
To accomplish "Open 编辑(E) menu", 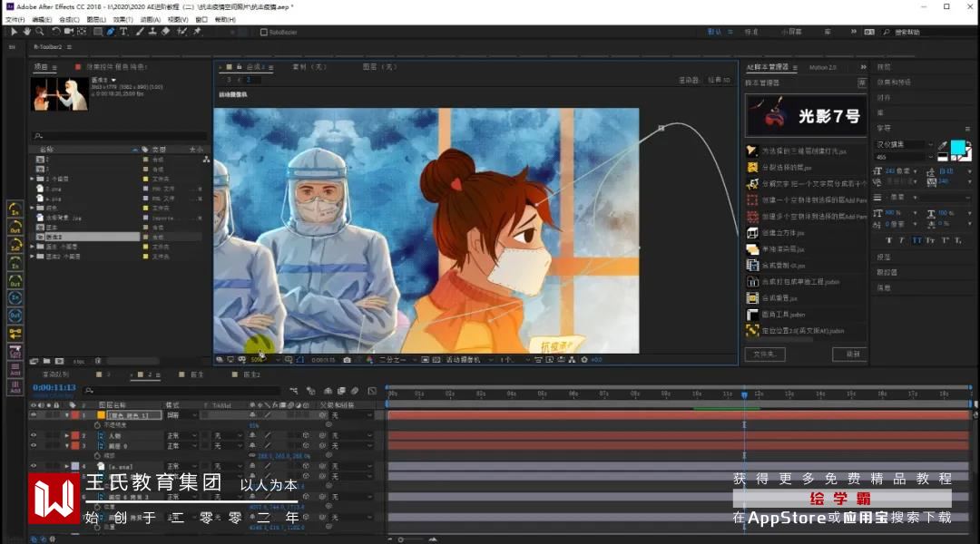I will [x=42, y=19].
